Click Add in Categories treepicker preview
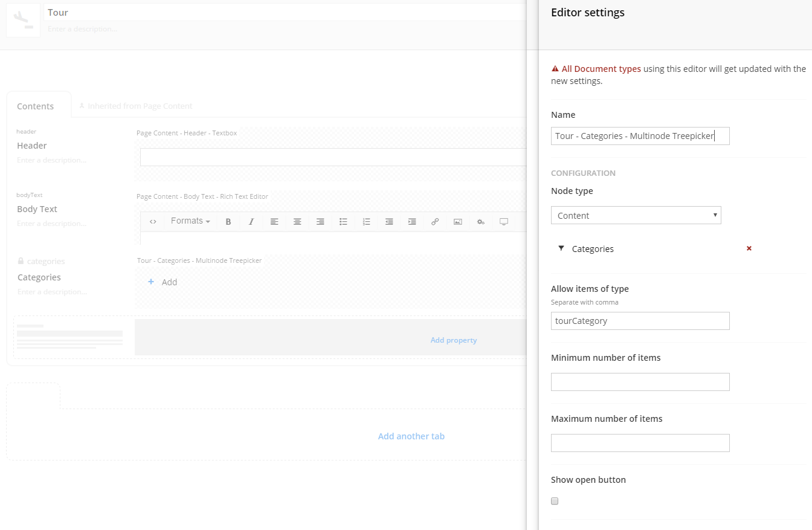Screen dimensions: 812x530 point(170,282)
